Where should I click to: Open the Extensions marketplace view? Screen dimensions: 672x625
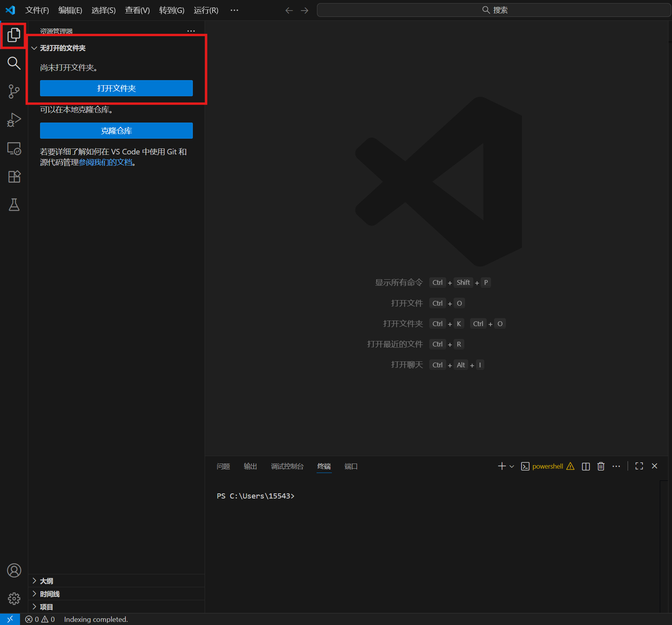[x=14, y=176]
